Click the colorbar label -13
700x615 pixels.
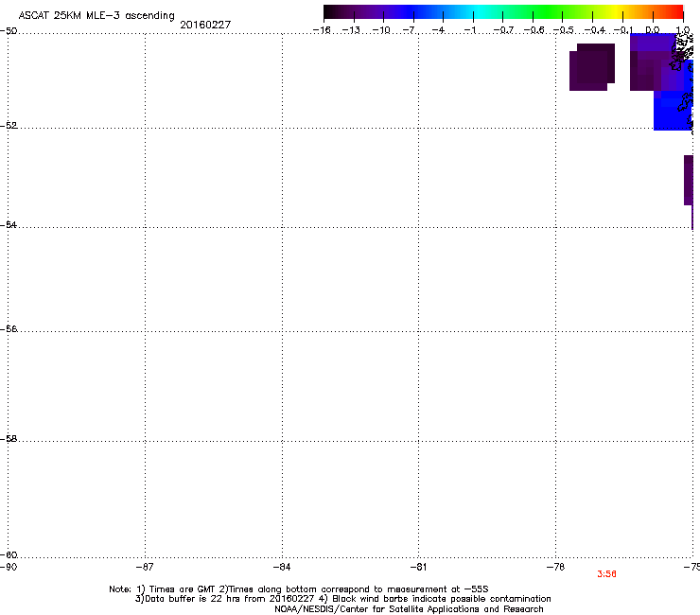coord(351,30)
